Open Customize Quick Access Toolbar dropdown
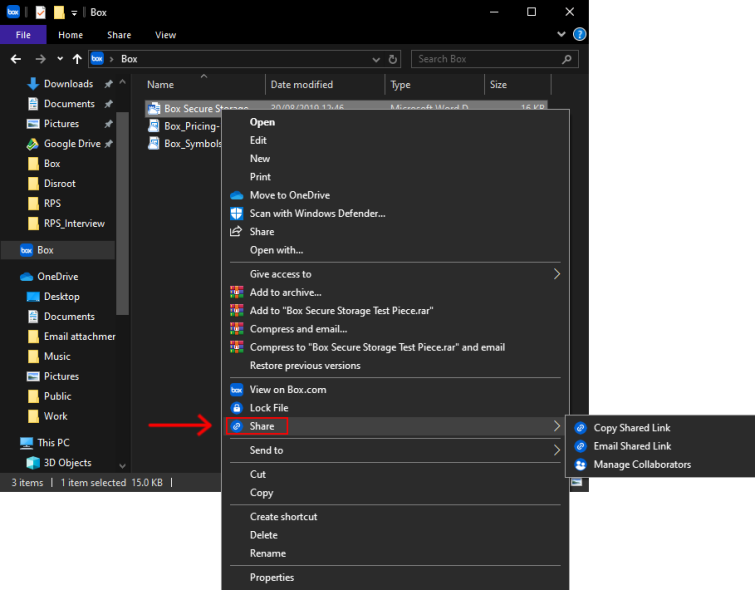The image size is (755, 590). click(74, 13)
